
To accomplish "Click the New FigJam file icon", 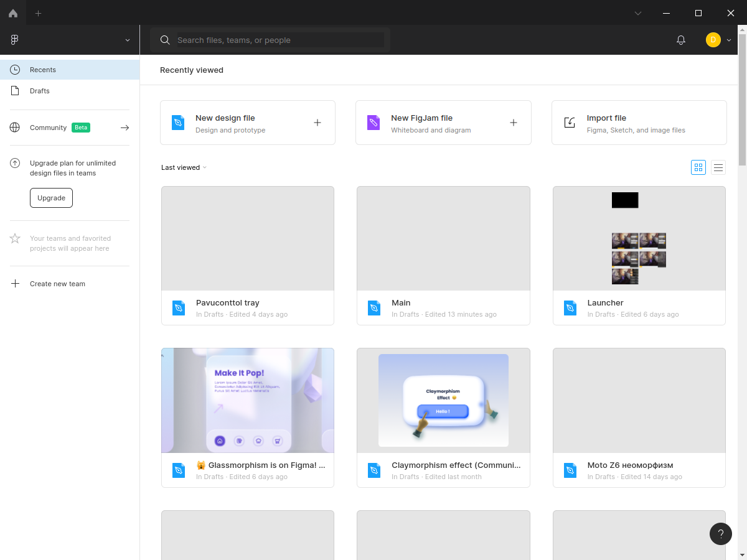I will coord(374,123).
